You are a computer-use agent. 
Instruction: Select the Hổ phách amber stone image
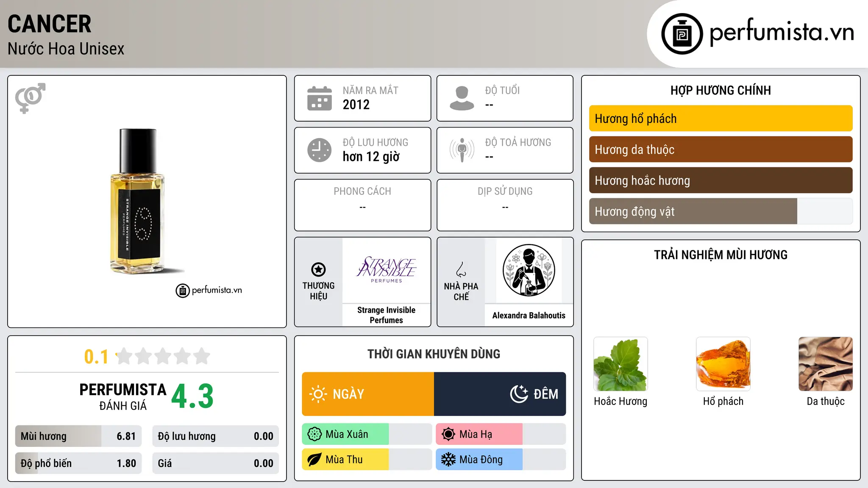(723, 364)
